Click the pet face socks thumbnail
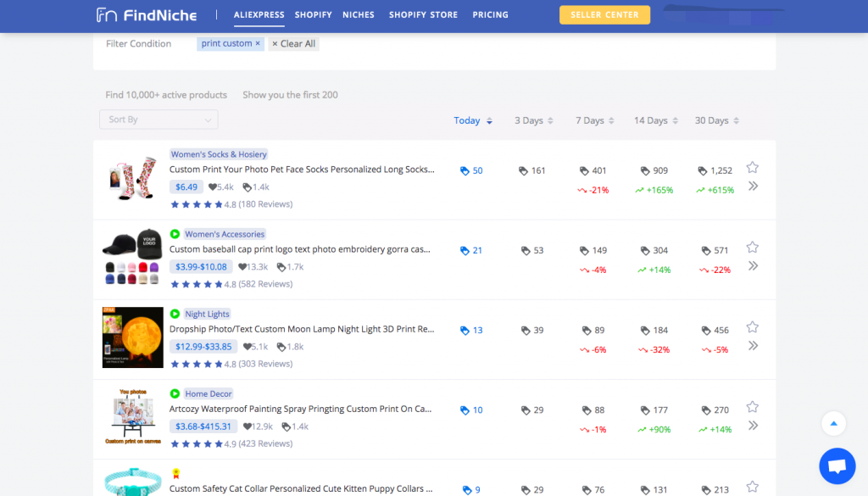Viewport: 868px width, 496px height. 133,178
